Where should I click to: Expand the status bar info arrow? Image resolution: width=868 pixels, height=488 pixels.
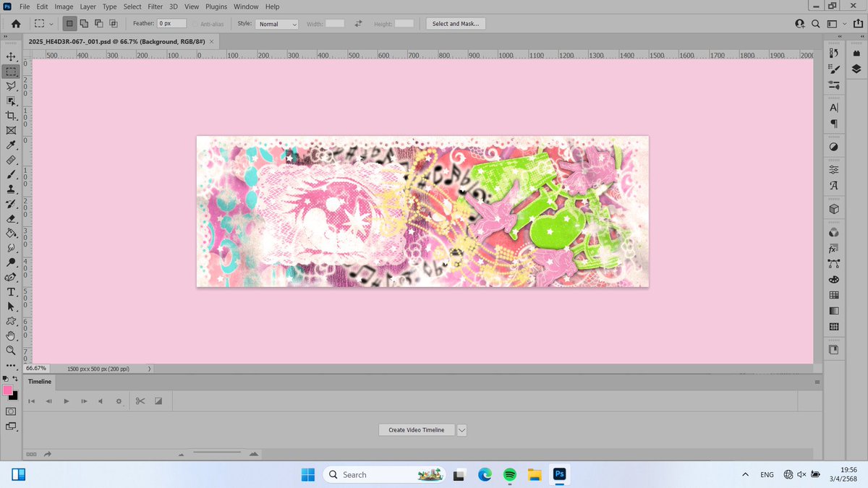pos(149,369)
